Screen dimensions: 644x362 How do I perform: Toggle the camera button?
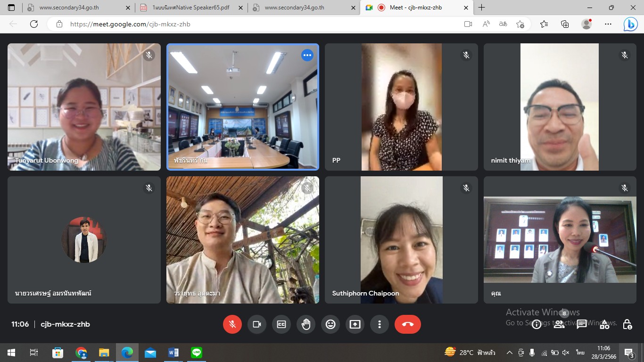point(257,324)
